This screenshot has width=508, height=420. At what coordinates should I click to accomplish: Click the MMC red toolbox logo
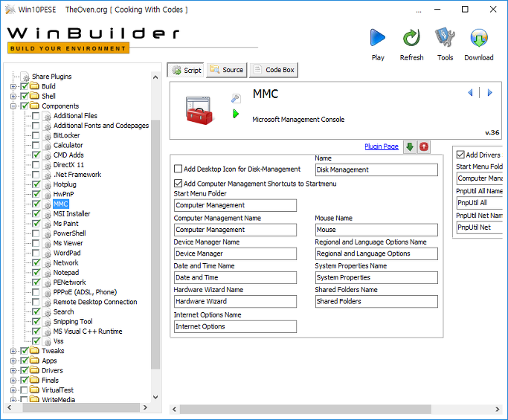point(199,111)
